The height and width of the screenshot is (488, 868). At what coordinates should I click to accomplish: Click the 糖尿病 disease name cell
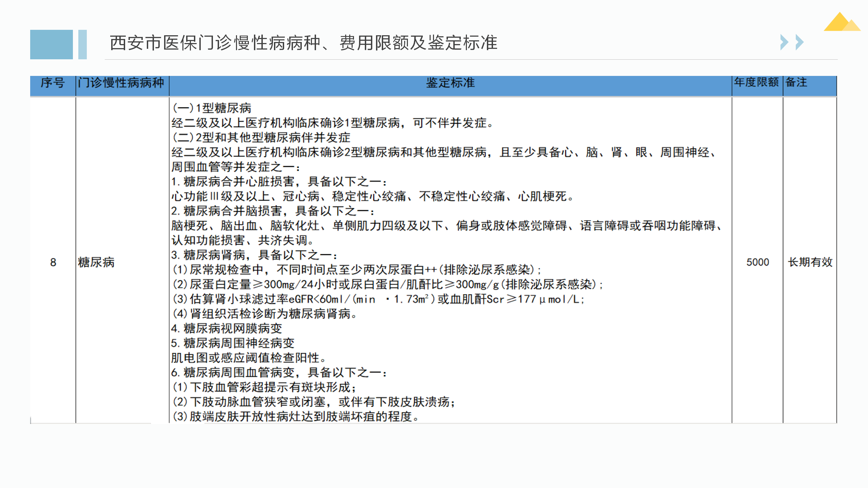click(96, 262)
